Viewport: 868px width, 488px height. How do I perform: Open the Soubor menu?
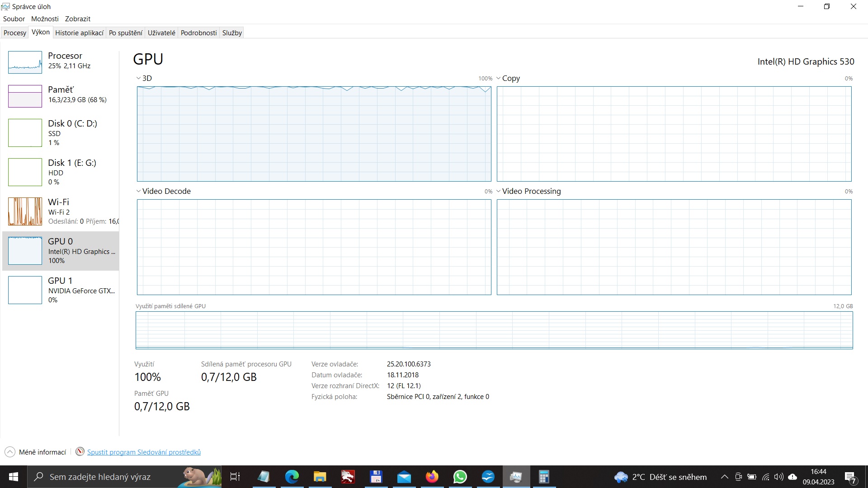pos(14,19)
